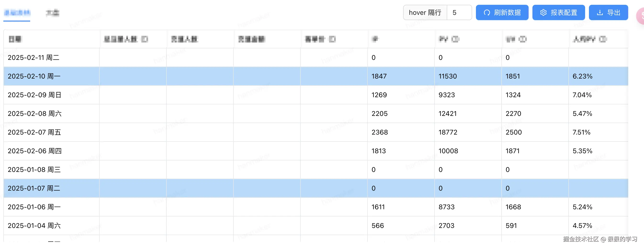Click the cell value 2270
This screenshot has height=249, width=644.
[x=513, y=113]
